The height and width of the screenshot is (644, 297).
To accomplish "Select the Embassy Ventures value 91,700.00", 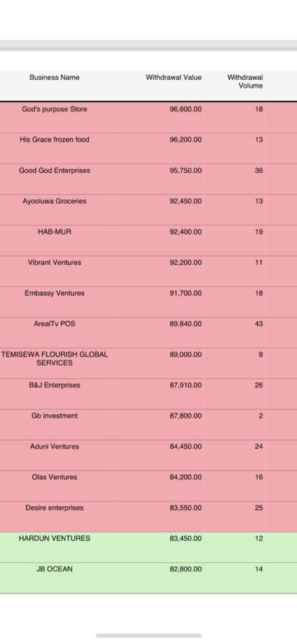I will [x=185, y=293].
